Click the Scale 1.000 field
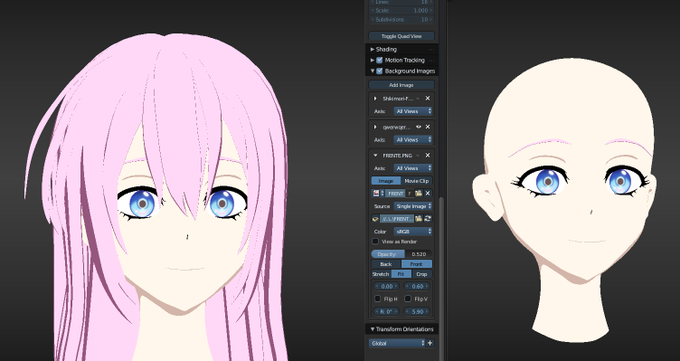The image size is (680, 361). pyautogui.click(x=401, y=10)
